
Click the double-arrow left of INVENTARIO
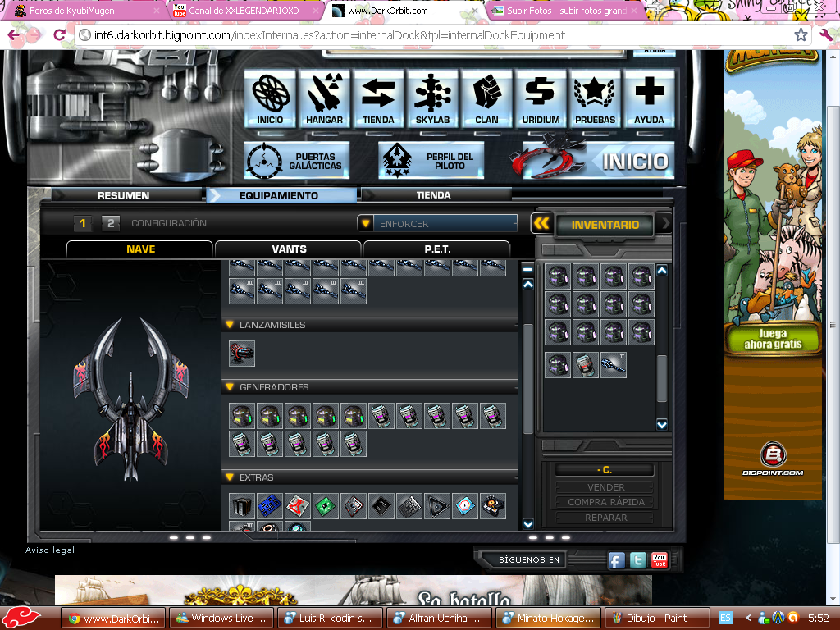coord(541,223)
